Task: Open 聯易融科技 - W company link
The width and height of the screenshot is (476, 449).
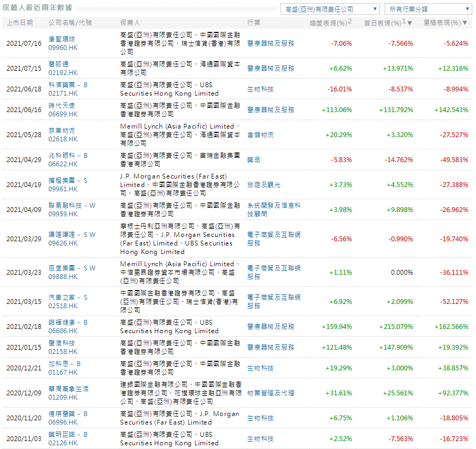Action: click(x=72, y=206)
